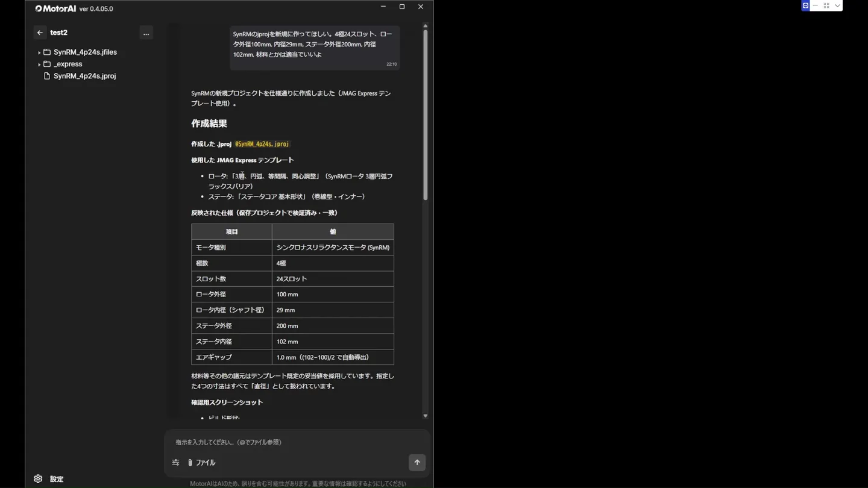Select the 29 mm value cell
The height and width of the screenshot is (488, 868).
333,310
